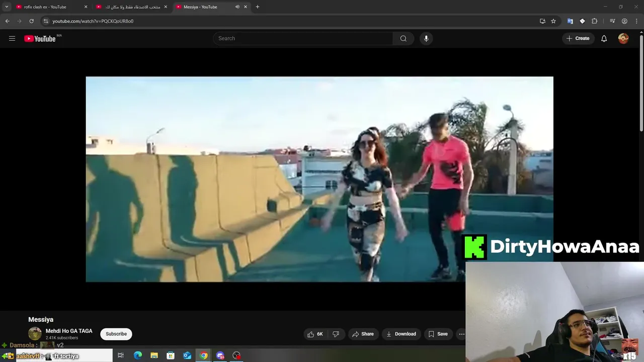Install app icon in address bar
The width and height of the screenshot is (644, 362).
click(542, 21)
